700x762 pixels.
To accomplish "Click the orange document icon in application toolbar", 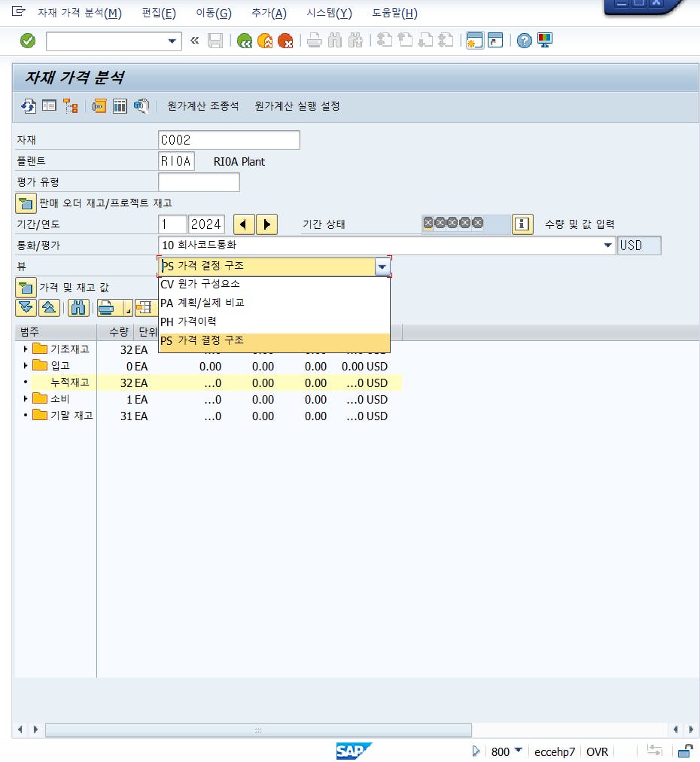I will point(99,106).
